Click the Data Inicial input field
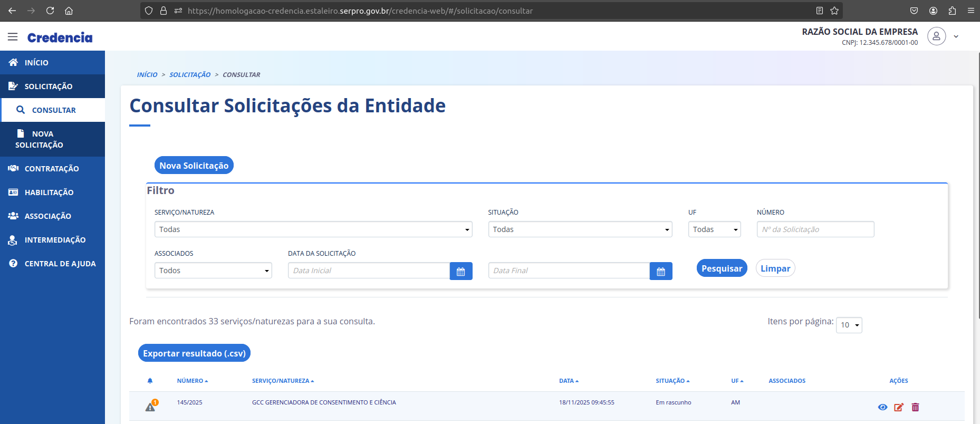 tap(369, 271)
